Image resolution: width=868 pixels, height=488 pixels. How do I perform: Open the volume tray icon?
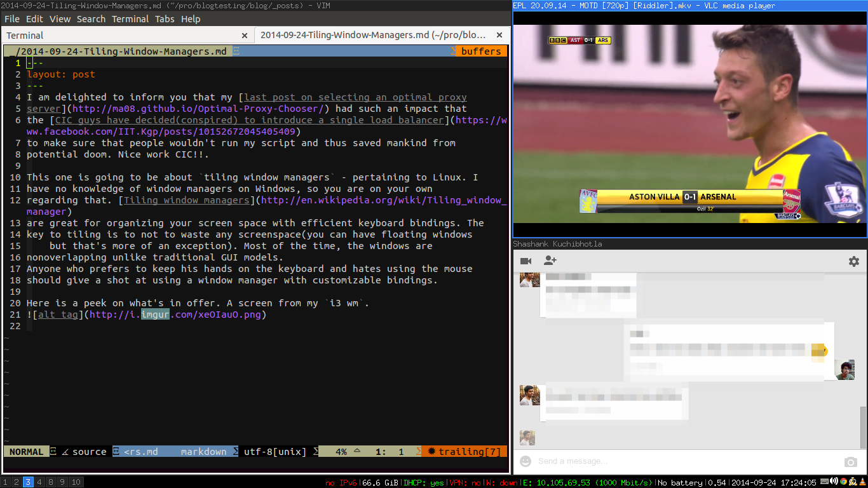tap(834, 482)
